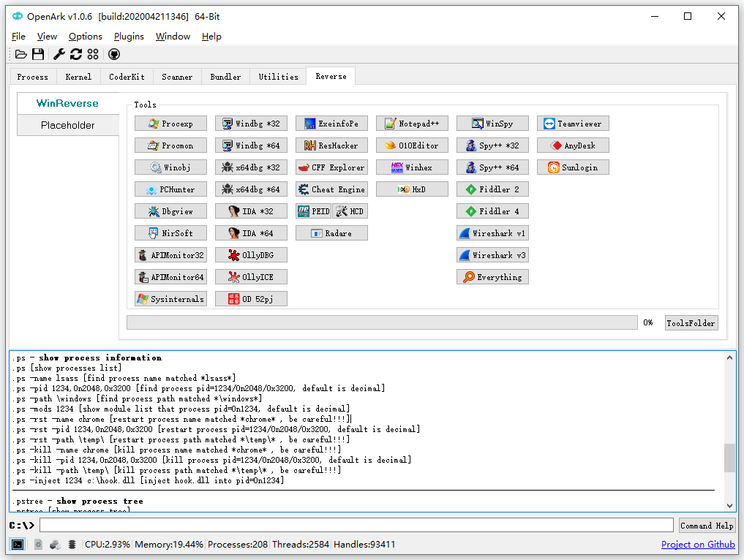Open the Project on Github link
The height and width of the screenshot is (560, 744).
[698, 545]
